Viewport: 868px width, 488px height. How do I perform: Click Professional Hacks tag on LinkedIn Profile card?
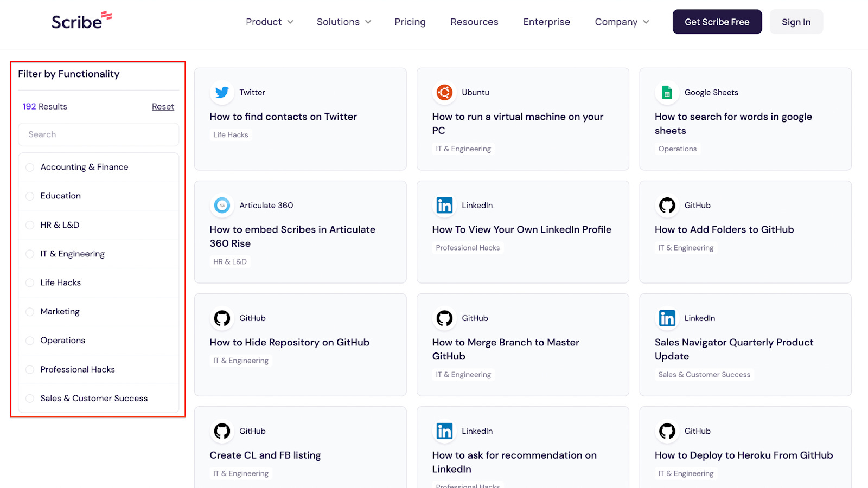coord(468,248)
